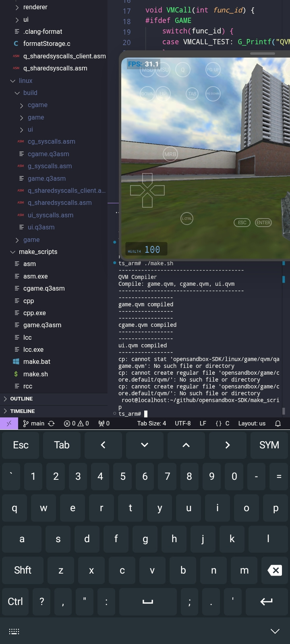Screen dimensions: 290x644
Task: Open errors and warnings count
Action: tap(76, 423)
